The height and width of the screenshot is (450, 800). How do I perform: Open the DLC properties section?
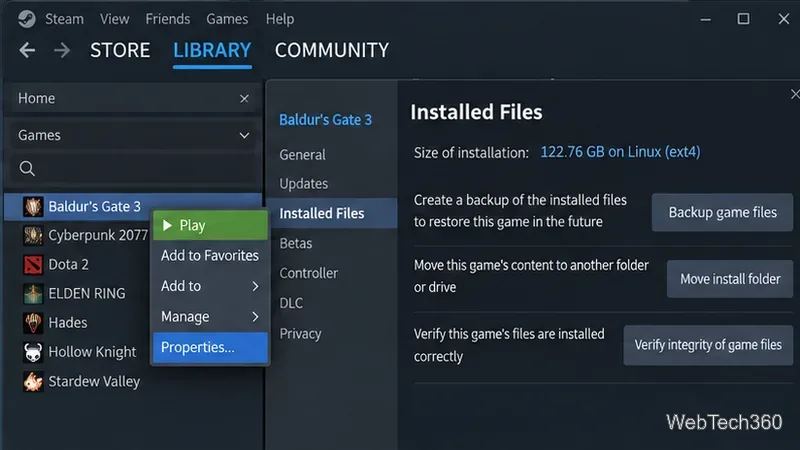[x=291, y=304]
